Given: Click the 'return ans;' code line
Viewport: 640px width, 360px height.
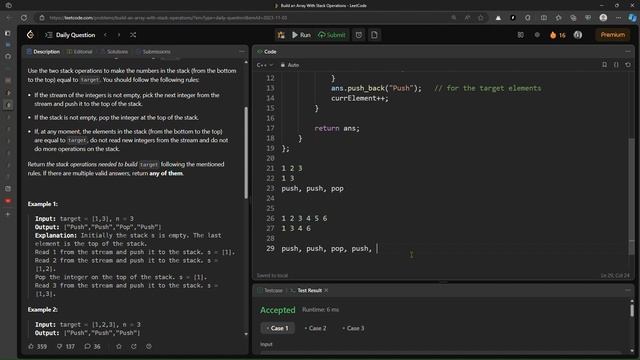Looking at the screenshot, I should 337,129.
